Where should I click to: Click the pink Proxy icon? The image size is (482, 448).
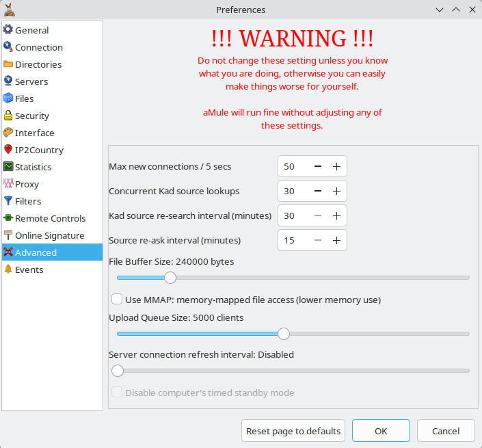(x=8, y=184)
